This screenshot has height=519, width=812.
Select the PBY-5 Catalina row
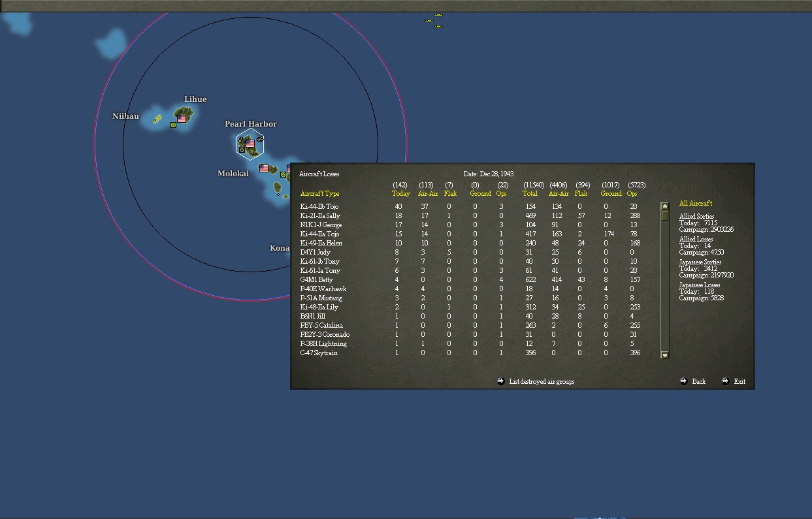(x=470, y=326)
